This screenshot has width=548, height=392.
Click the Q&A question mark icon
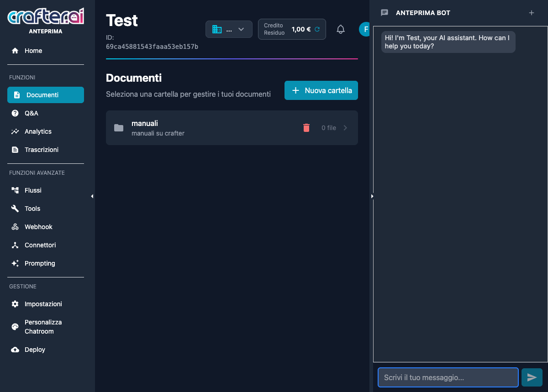click(x=15, y=113)
